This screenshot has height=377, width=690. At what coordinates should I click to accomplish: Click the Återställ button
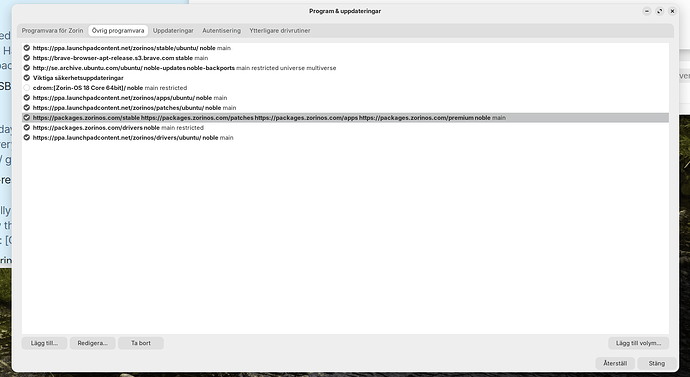[x=615, y=363]
